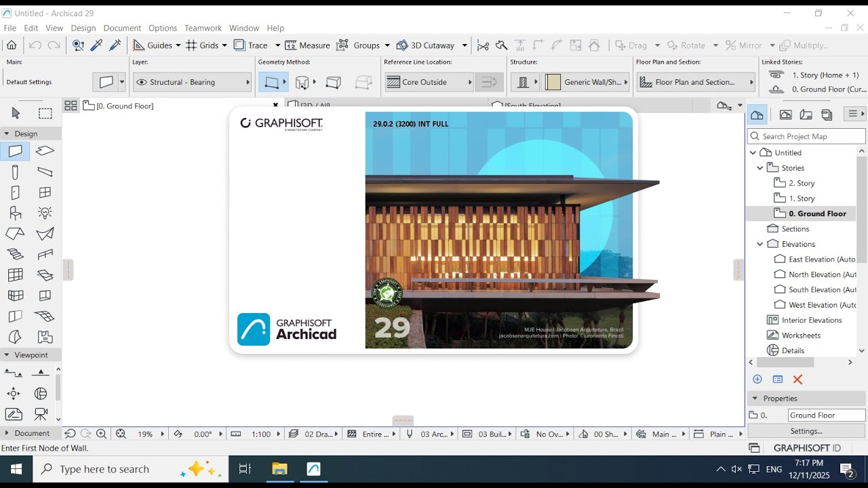Screen dimensions: 868x488
Task: Expand the Document toolbox section
Action: click(x=6, y=433)
